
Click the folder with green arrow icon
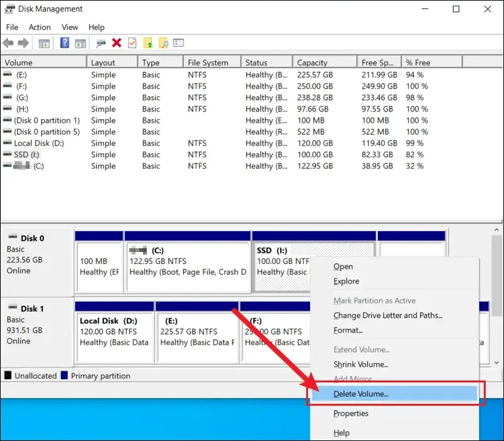point(148,43)
